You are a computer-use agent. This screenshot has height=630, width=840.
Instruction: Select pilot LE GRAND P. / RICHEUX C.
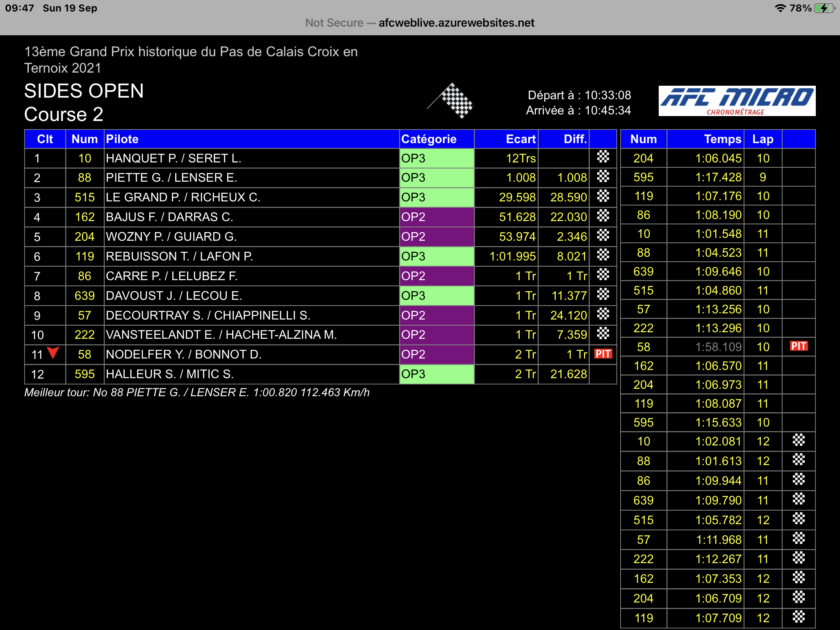183,197
